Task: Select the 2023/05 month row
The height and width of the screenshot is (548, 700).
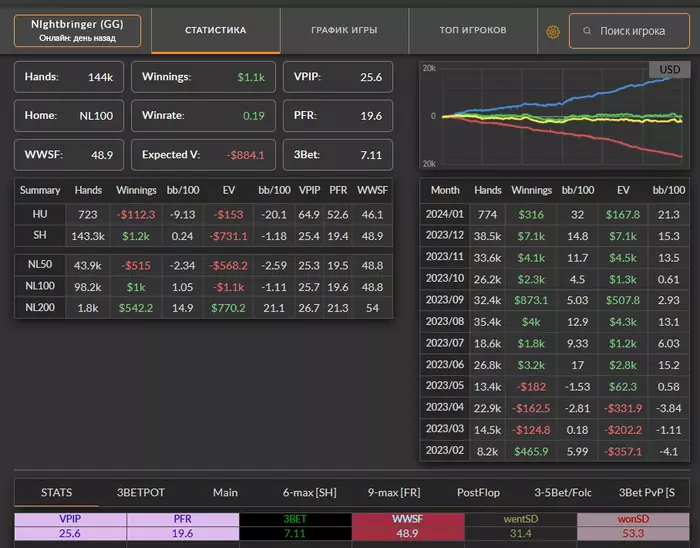Action: (x=554, y=386)
